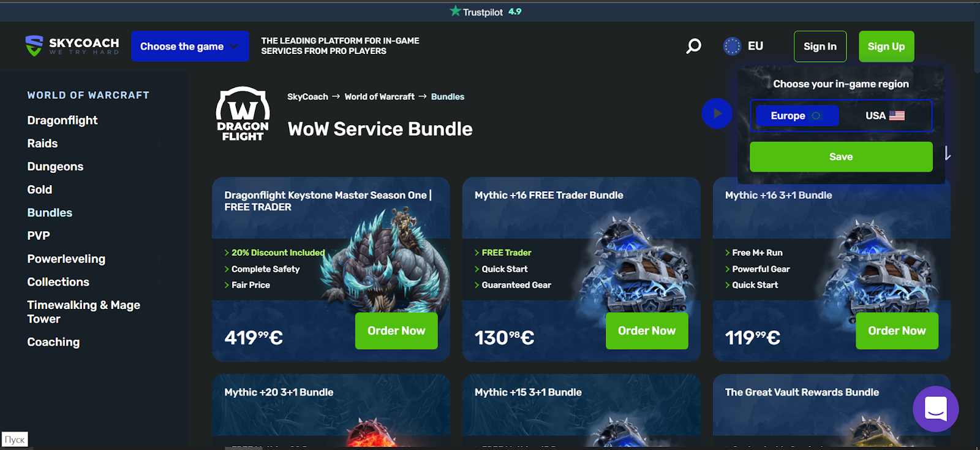This screenshot has height=450, width=980.
Task: Click the EU flag region icon
Action: point(732,46)
